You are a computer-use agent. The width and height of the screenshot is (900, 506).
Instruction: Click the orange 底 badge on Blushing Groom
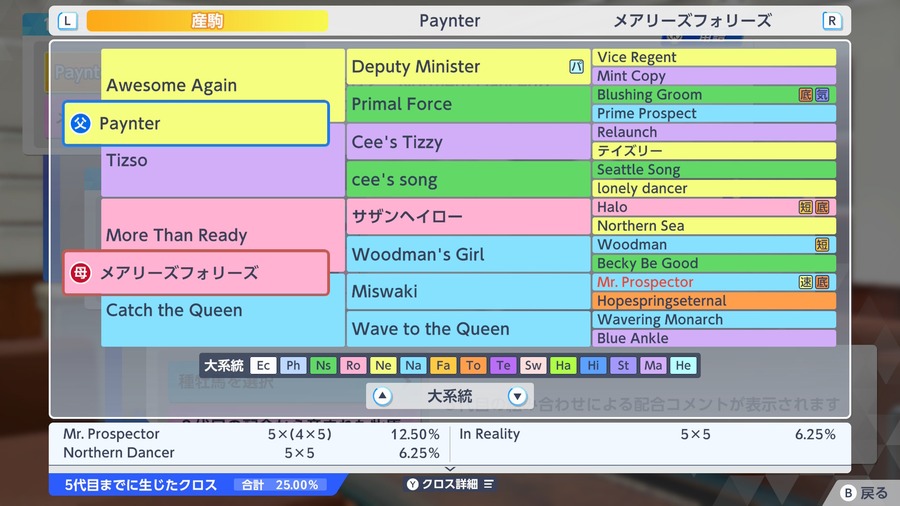(806, 95)
